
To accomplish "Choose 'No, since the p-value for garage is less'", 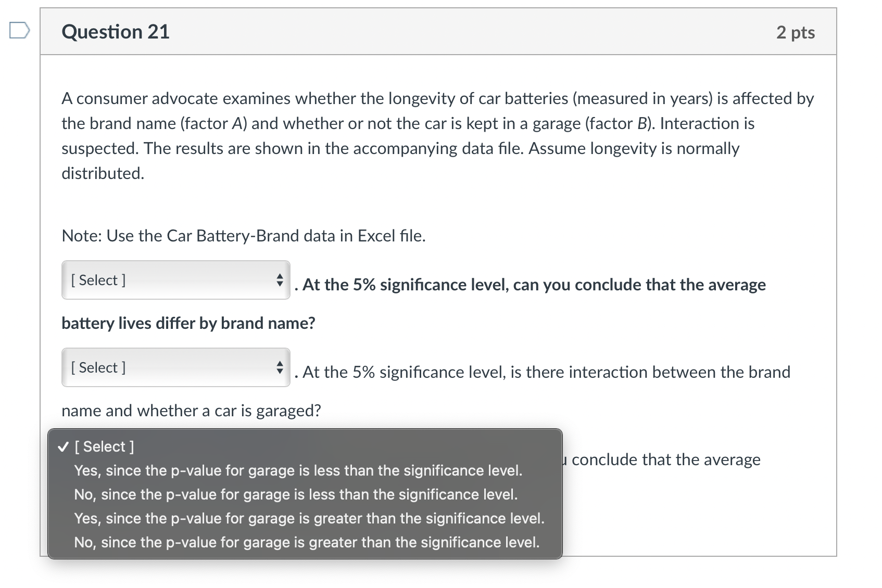I will pos(295,494).
